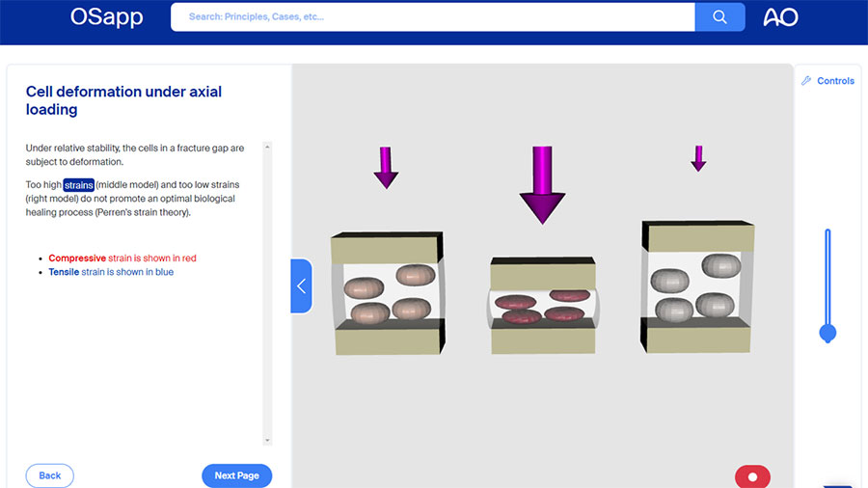
Task: Click the AO logo in header
Action: point(780,17)
